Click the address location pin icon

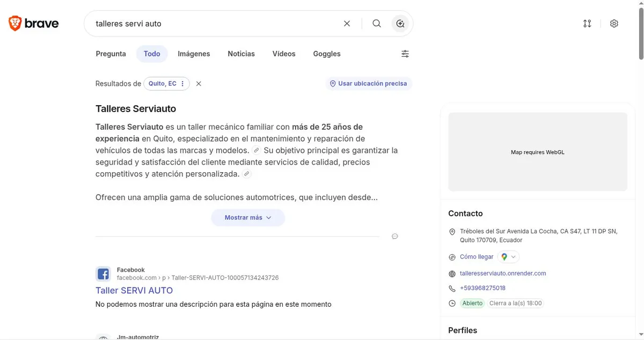point(452,232)
